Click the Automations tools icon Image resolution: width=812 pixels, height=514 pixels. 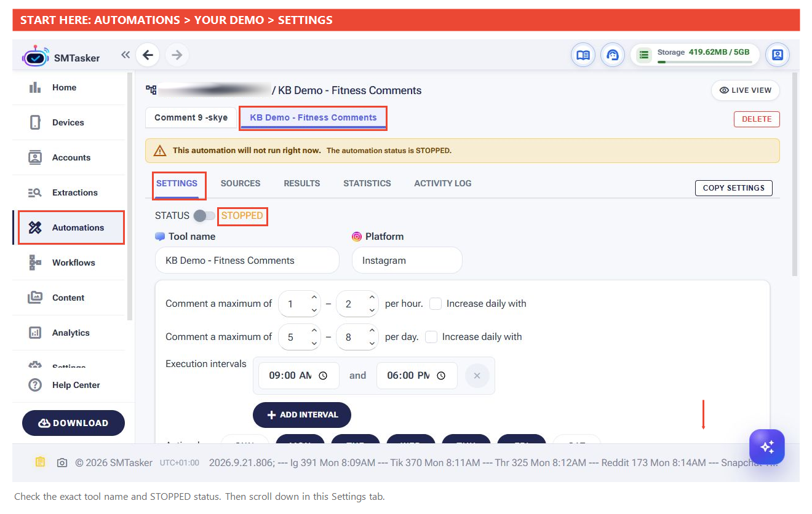[x=35, y=227]
